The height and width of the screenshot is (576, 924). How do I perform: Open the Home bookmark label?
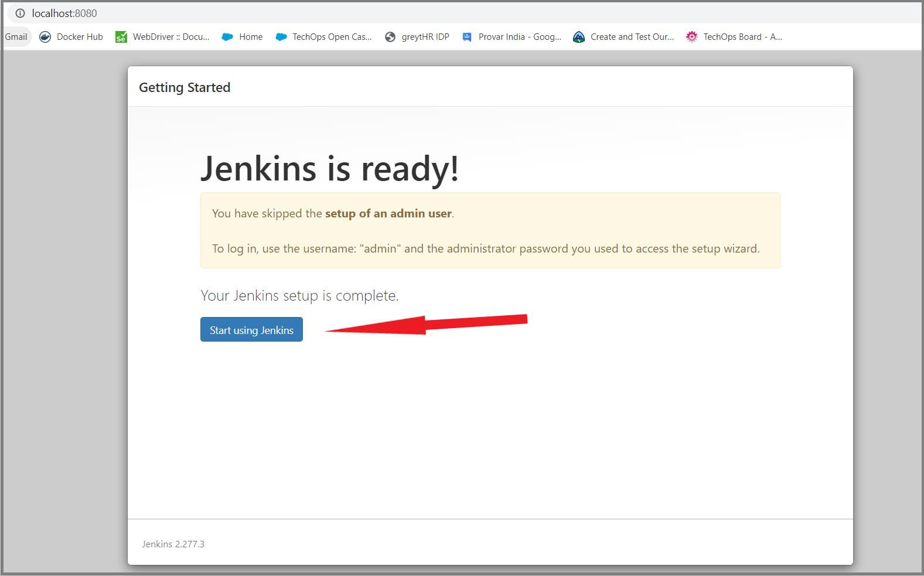[251, 36]
